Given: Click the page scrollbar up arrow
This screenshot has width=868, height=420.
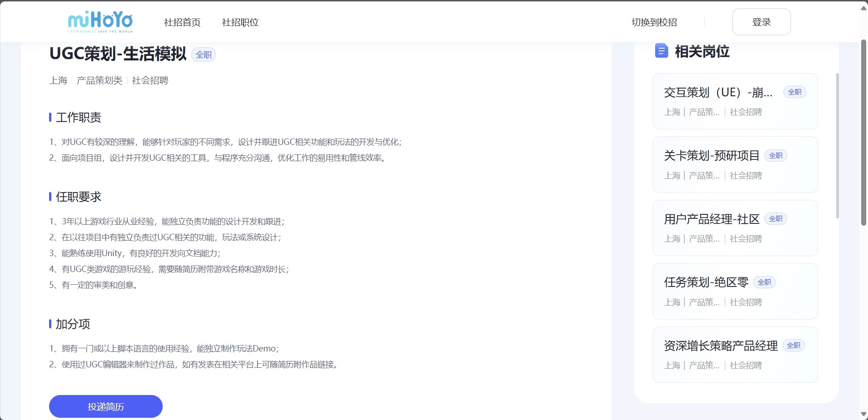Looking at the screenshot, I should coord(863,8).
